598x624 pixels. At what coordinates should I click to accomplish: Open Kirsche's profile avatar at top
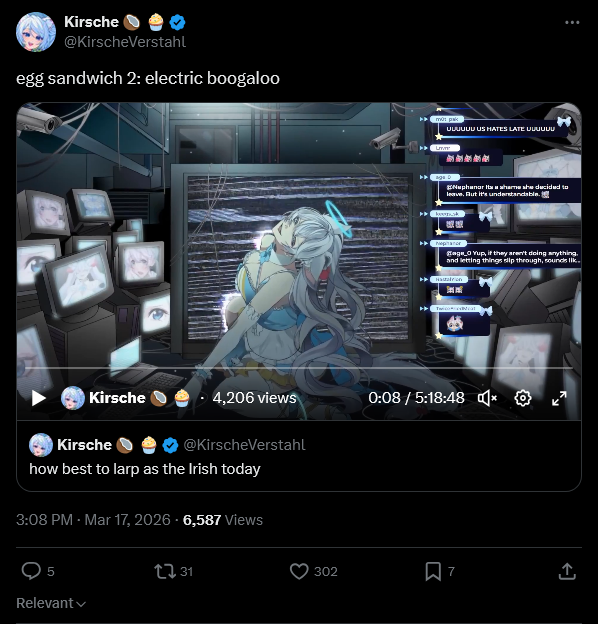pos(36,32)
